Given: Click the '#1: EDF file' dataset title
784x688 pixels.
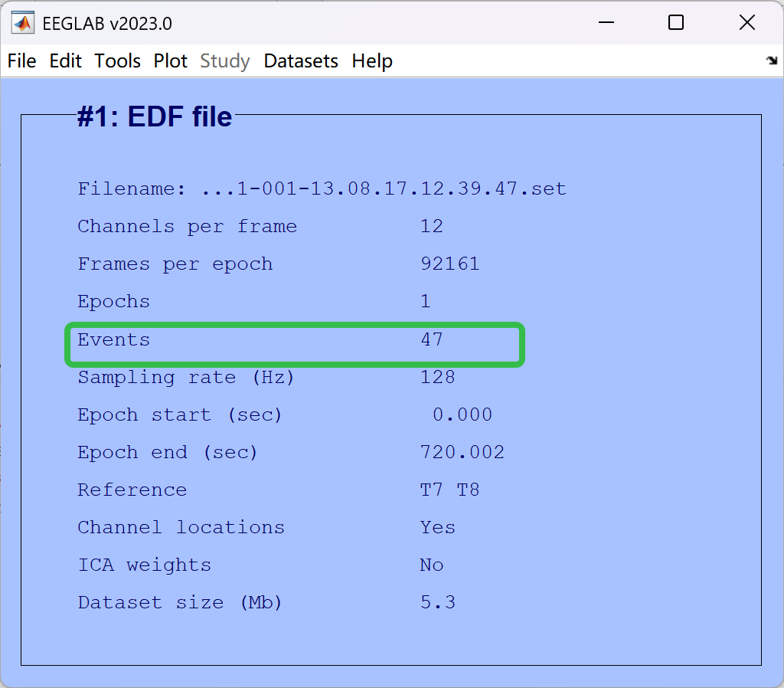Looking at the screenshot, I should click(x=155, y=116).
